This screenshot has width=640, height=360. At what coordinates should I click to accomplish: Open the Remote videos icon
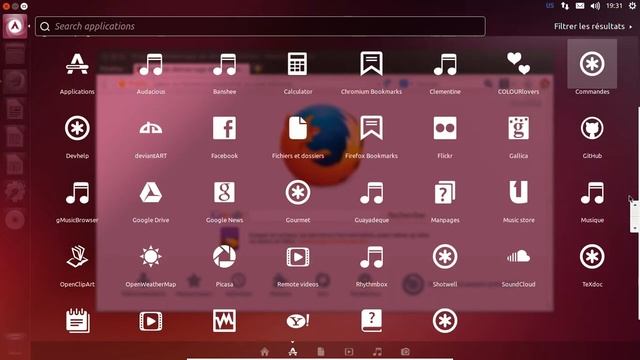click(298, 257)
